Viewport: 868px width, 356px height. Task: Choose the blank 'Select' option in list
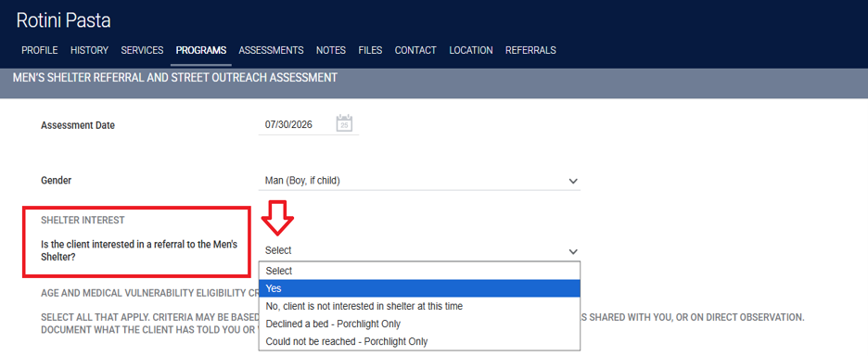pyautogui.click(x=419, y=271)
